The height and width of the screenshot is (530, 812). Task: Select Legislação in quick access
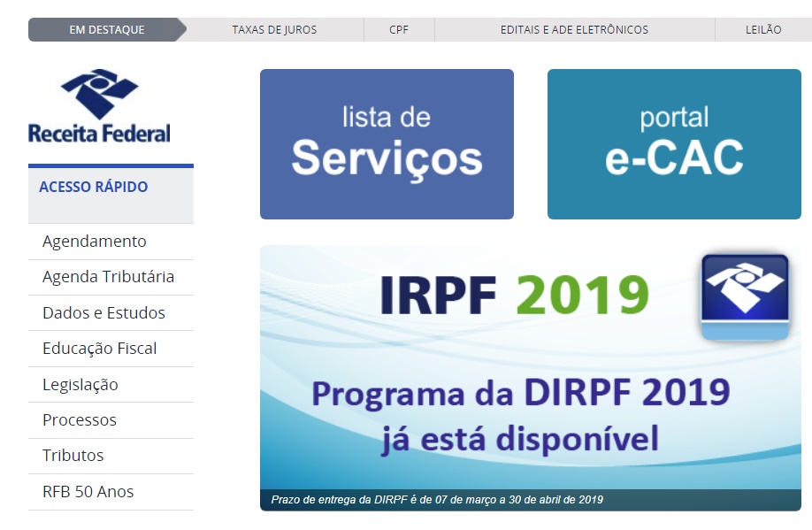coord(80,384)
